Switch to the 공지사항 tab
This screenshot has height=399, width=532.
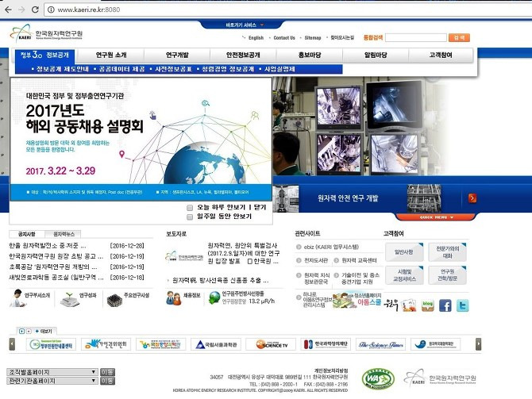point(26,234)
